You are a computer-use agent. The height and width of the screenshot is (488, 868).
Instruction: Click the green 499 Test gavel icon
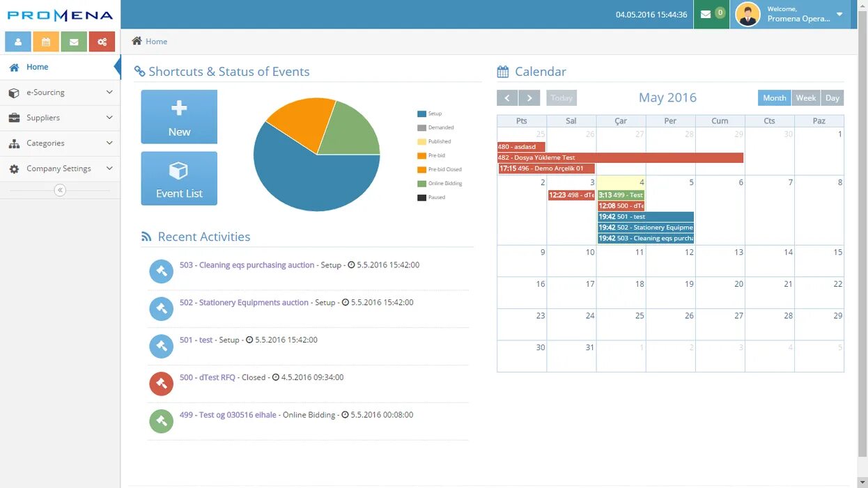pos(162,421)
